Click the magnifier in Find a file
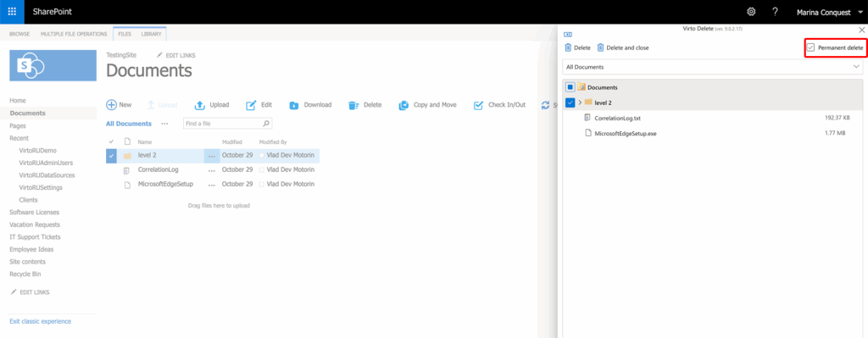 (x=265, y=124)
